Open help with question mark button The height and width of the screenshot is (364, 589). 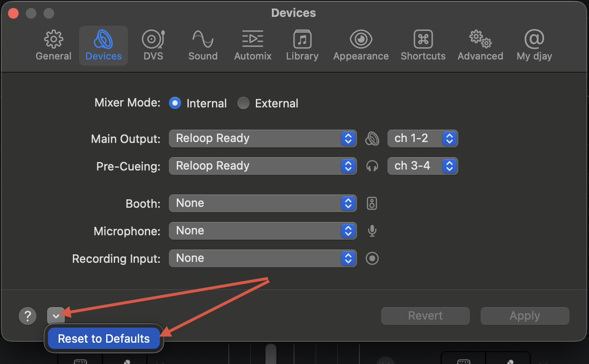click(28, 316)
